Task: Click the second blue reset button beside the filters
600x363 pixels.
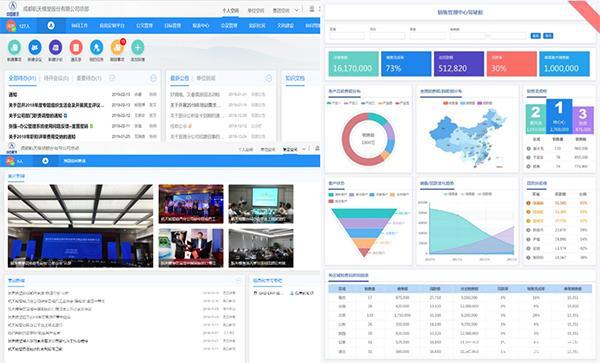Action: [x=548, y=36]
